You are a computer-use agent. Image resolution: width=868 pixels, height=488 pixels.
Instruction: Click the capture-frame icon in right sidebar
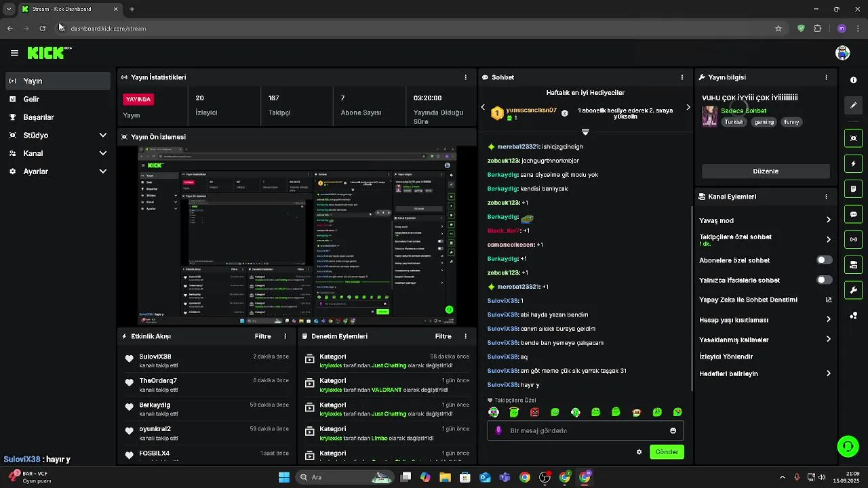tap(853, 138)
